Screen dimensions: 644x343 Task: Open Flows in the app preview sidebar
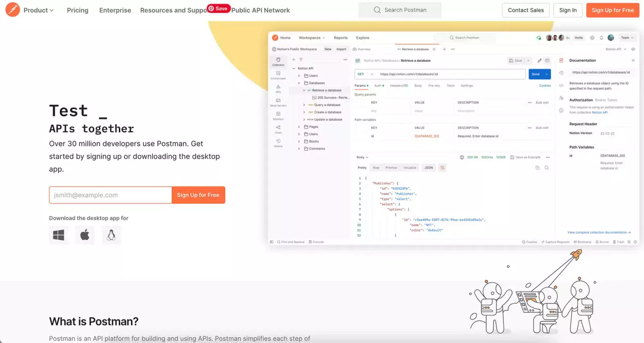tap(278, 129)
